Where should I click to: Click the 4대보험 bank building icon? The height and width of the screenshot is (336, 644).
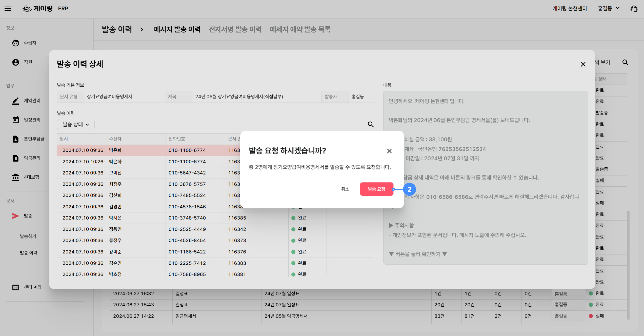(x=16, y=177)
